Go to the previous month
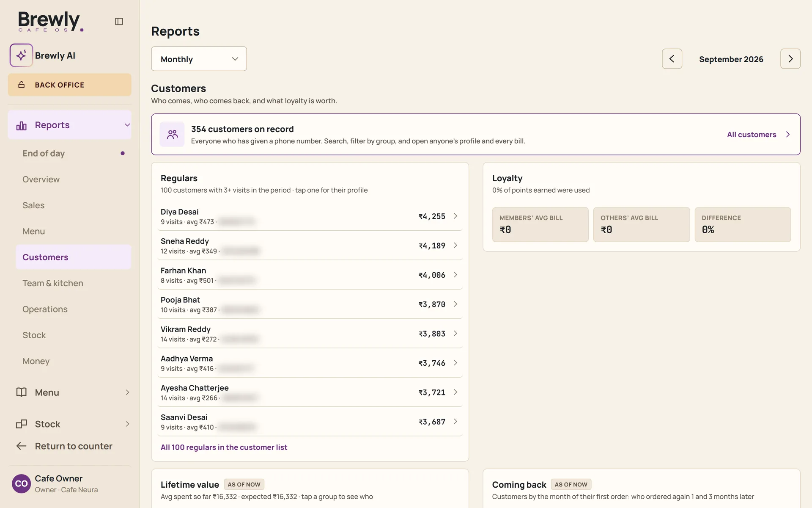 click(672, 59)
